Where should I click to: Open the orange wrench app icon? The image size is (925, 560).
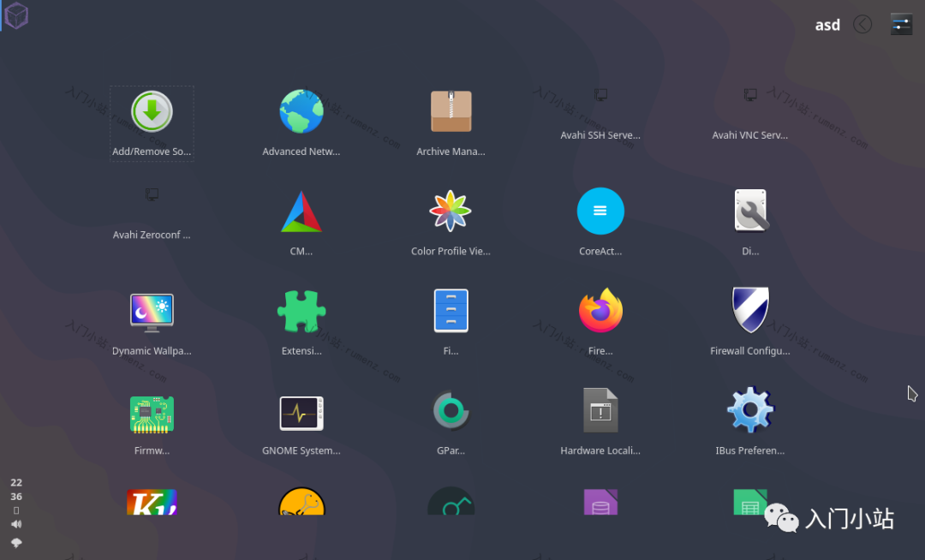coord(301,502)
